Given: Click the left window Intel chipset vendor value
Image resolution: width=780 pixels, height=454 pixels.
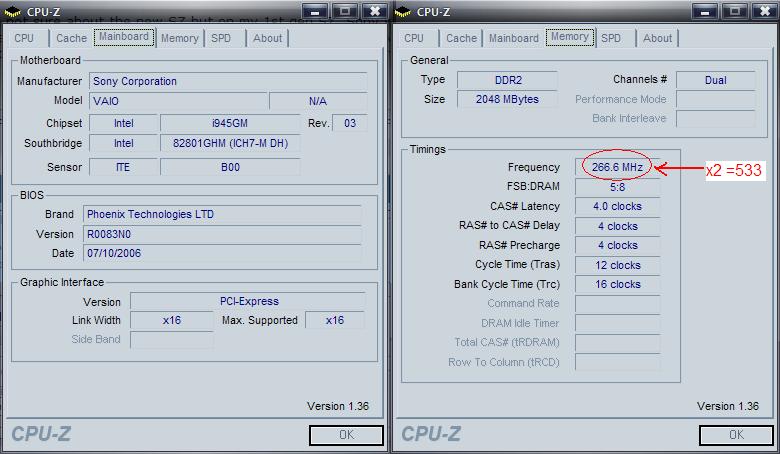Looking at the screenshot, I should [x=123, y=123].
